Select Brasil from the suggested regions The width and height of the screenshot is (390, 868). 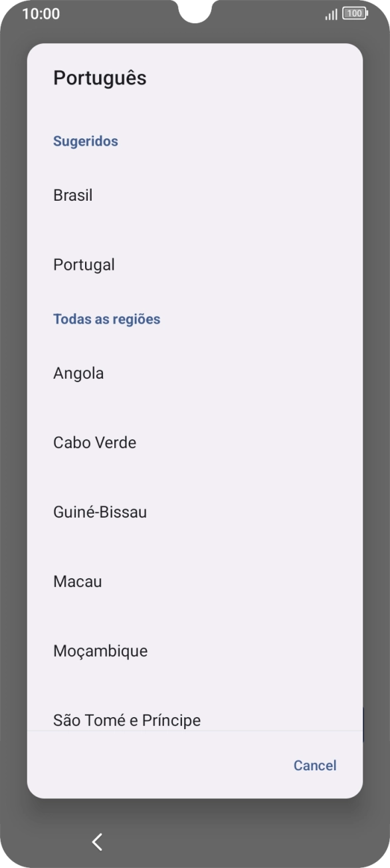pos(72,195)
